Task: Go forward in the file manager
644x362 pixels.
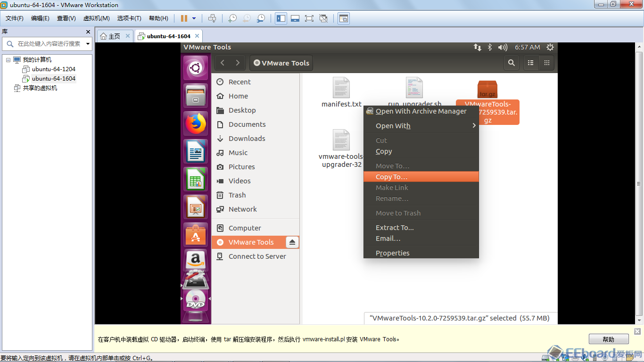Action: pyautogui.click(x=238, y=63)
